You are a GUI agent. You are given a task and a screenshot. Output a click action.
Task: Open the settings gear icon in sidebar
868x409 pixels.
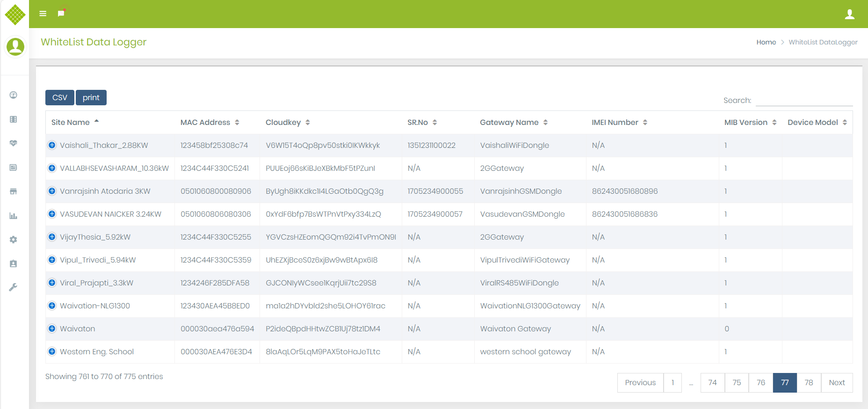[14, 240]
